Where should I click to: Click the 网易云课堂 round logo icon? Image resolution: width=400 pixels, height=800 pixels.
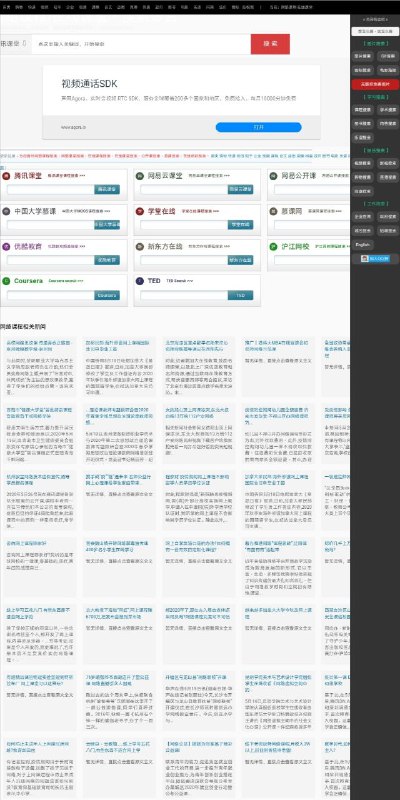coord(139,176)
